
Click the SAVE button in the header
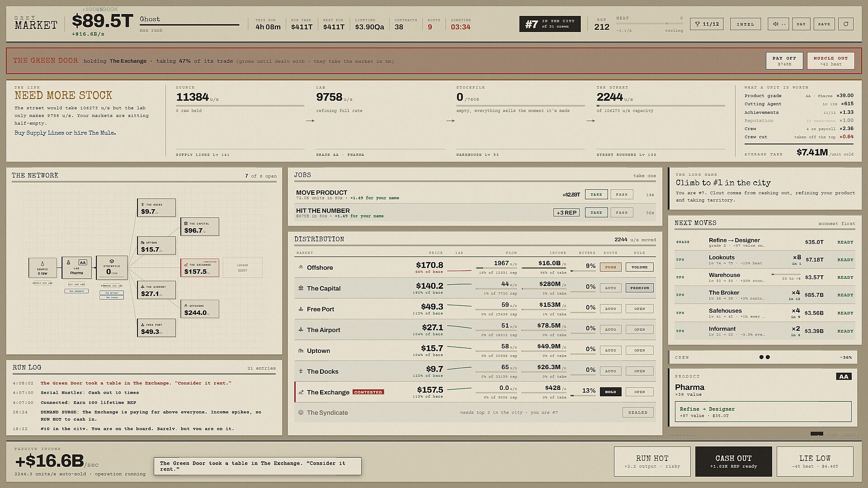[x=824, y=24]
